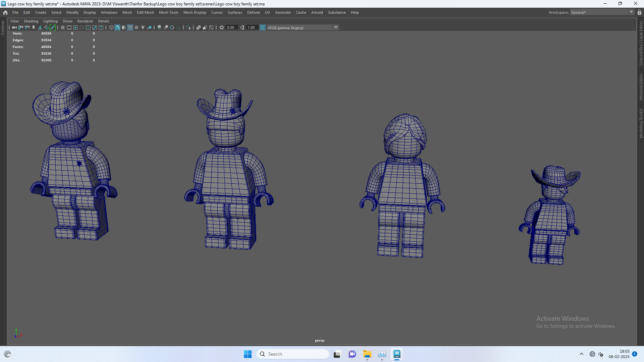Click the Image Plane icon
The height and width of the screenshot is (362, 644).
(x=40, y=27)
